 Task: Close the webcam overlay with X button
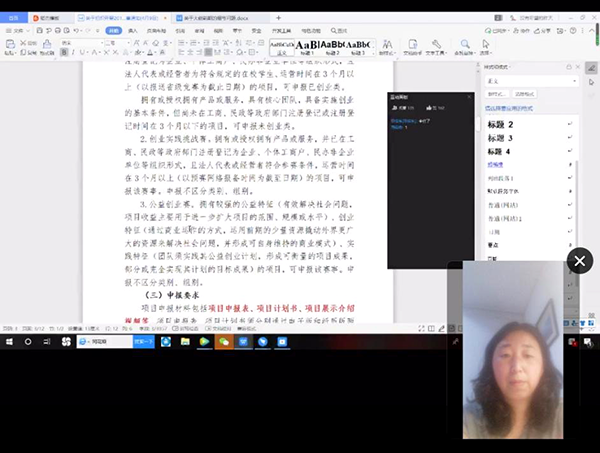point(579,261)
